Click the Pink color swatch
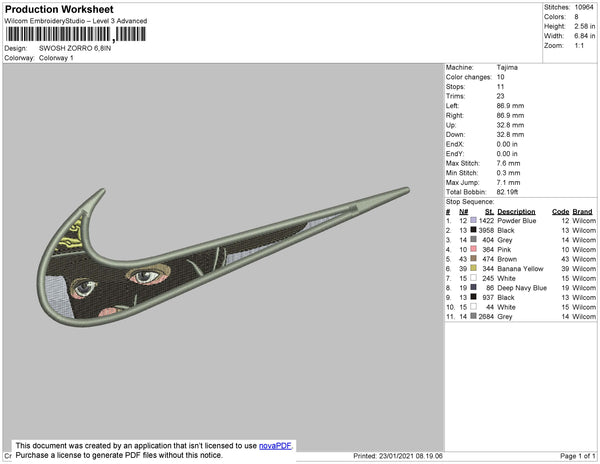Viewport: 600px width, 464px height. pyautogui.click(x=473, y=249)
